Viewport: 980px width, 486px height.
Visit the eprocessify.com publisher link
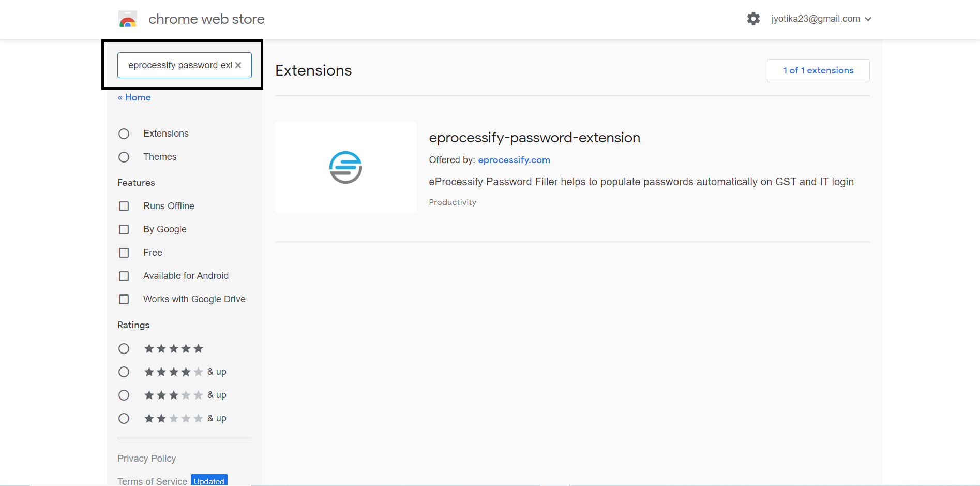point(514,160)
